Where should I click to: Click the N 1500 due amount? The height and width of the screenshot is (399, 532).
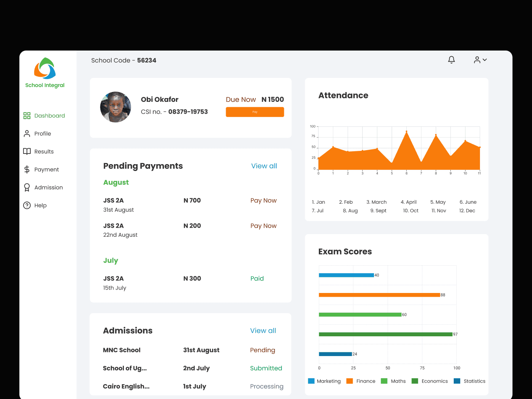[273, 100]
